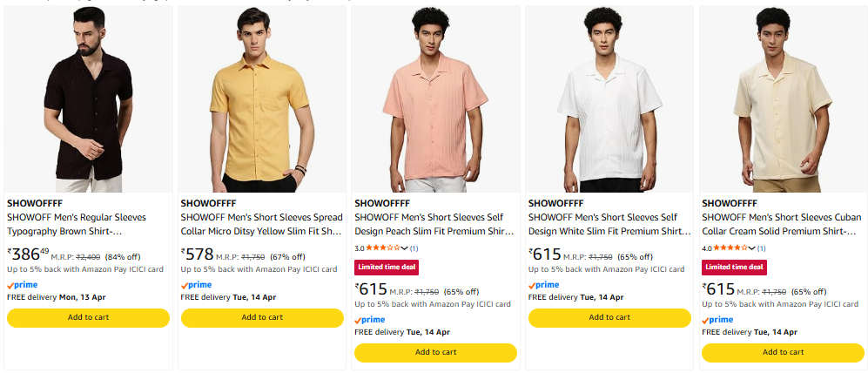This screenshot has width=868, height=373.
Task: Add the cream Cuban collar shirt to cart
Action: (783, 352)
